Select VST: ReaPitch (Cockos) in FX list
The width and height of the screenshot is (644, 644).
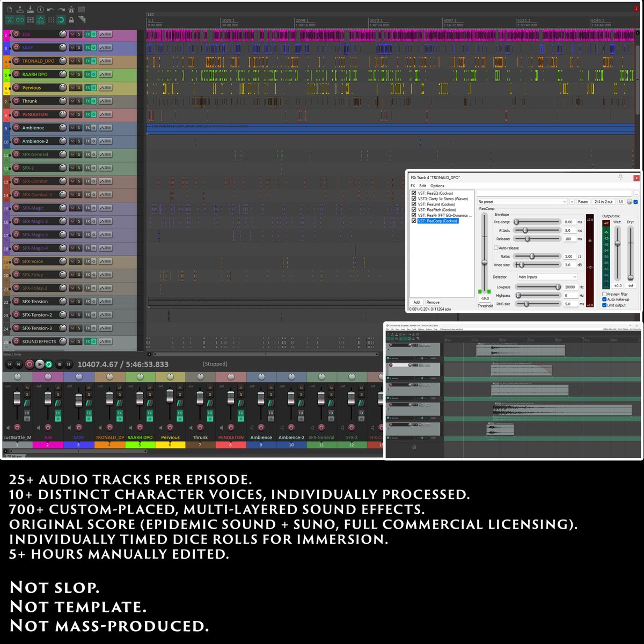437,210
